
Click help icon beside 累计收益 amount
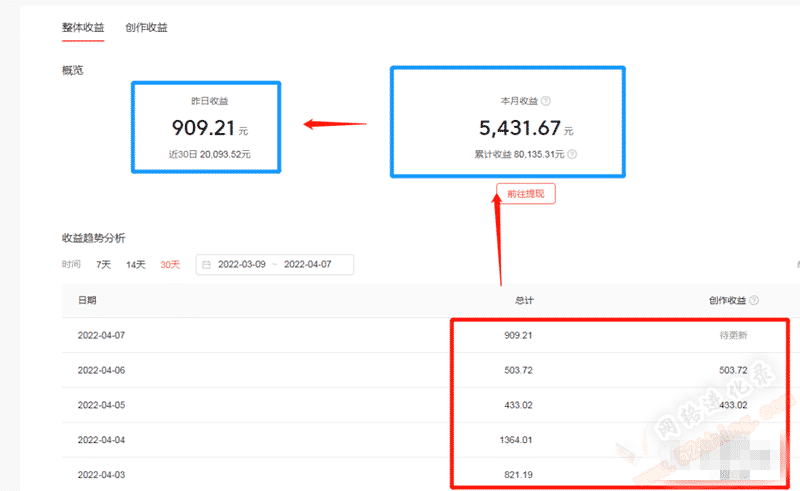pyautogui.click(x=572, y=155)
